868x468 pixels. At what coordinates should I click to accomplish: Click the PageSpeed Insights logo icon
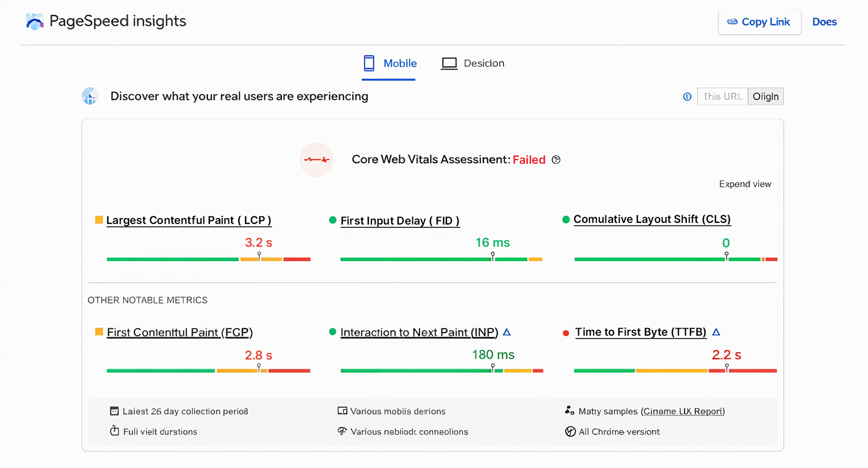(x=35, y=22)
